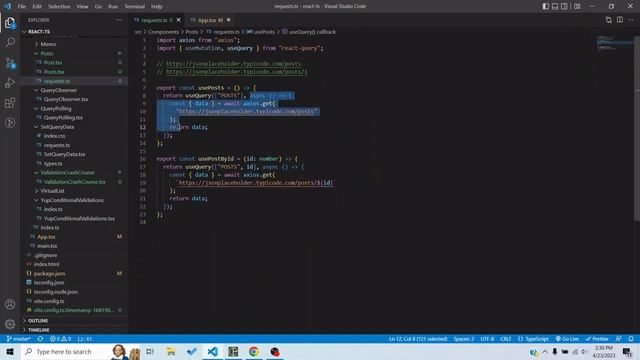The width and height of the screenshot is (640, 360).
Task: Open .gitignore file
Action: [x=46, y=255]
